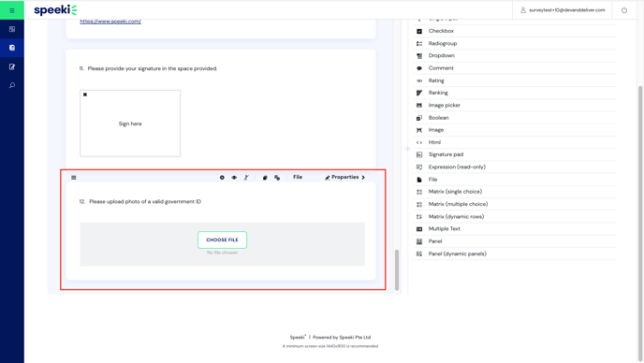Select the highlighted survey document sidebar icon
The image size is (644, 363).
(x=12, y=48)
